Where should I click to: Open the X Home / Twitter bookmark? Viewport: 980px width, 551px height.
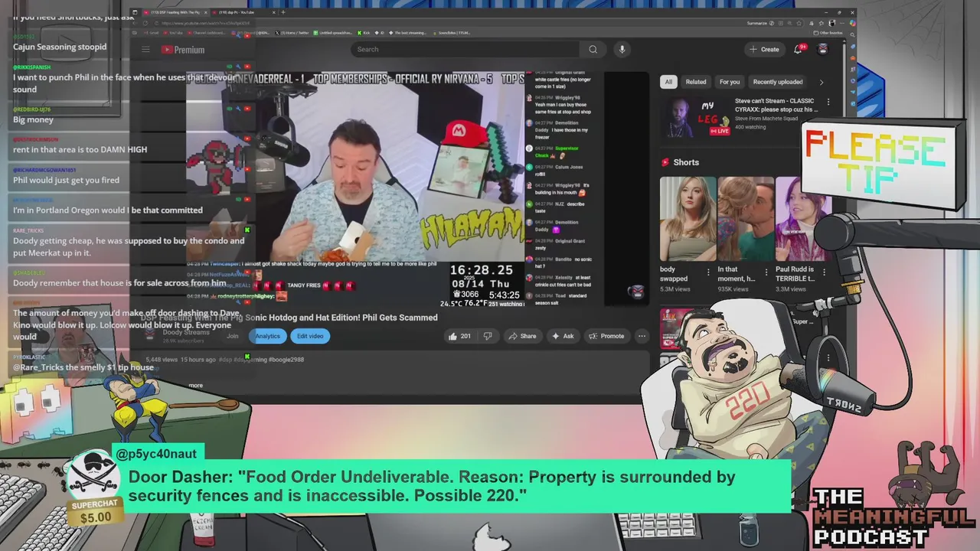(292, 33)
